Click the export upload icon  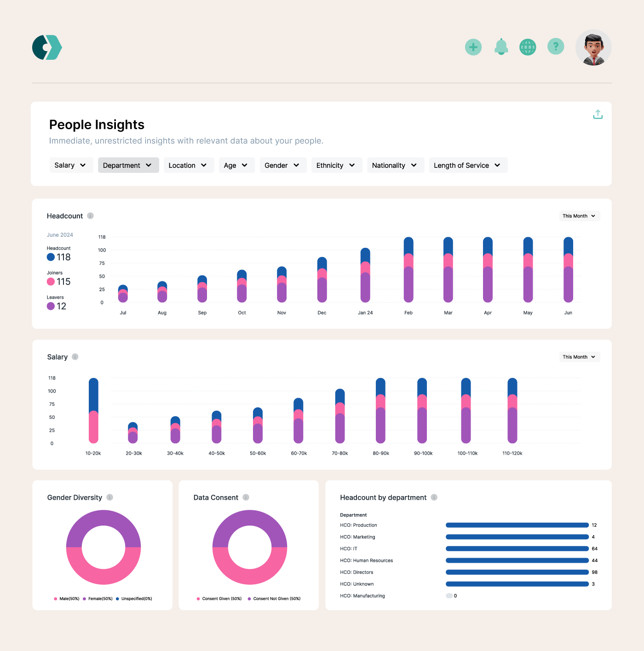[x=598, y=114]
